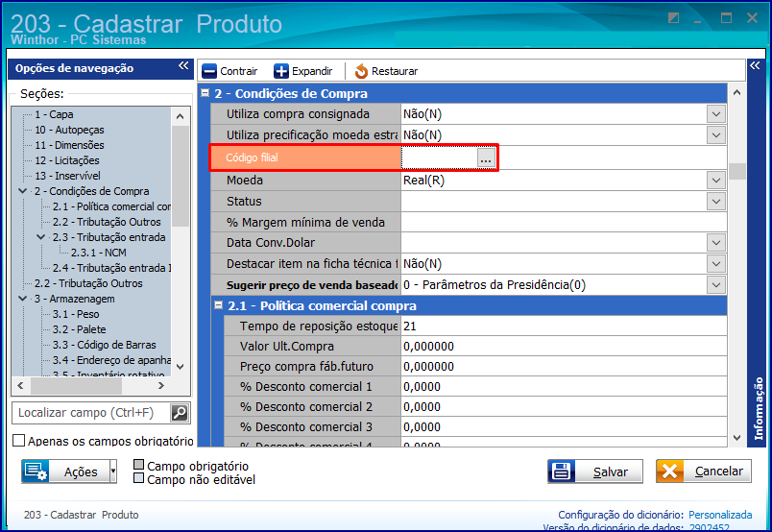Open Destacar item na ficha técnica dropdown

716,263
